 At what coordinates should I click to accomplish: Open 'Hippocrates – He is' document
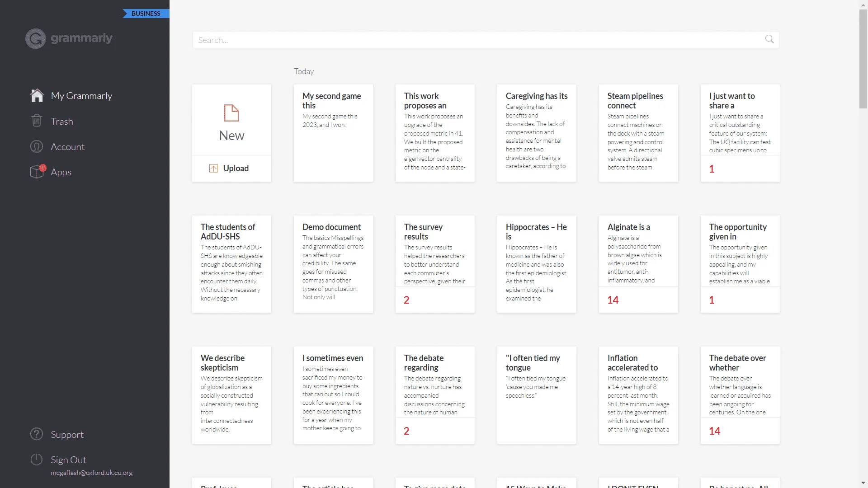coord(537,264)
